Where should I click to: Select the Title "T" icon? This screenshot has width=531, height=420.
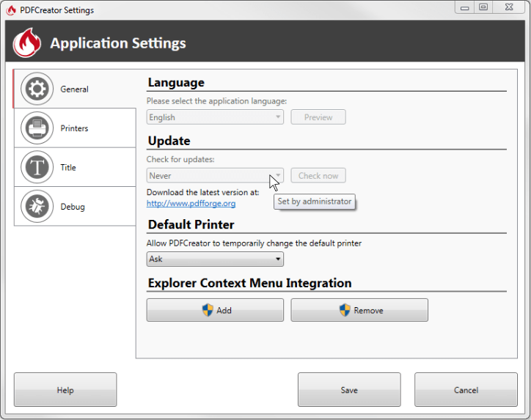[37, 167]
